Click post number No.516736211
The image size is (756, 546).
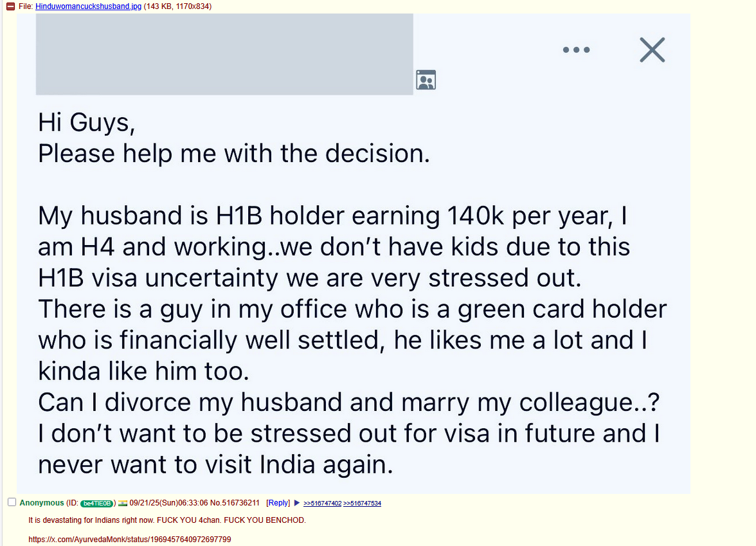point(235,503)
